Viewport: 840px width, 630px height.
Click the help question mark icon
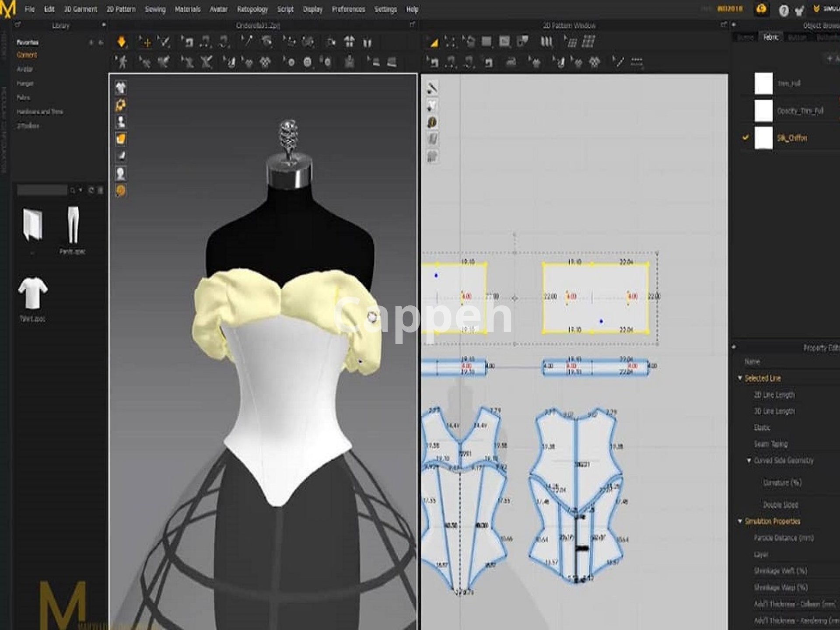tap(784, 10)
